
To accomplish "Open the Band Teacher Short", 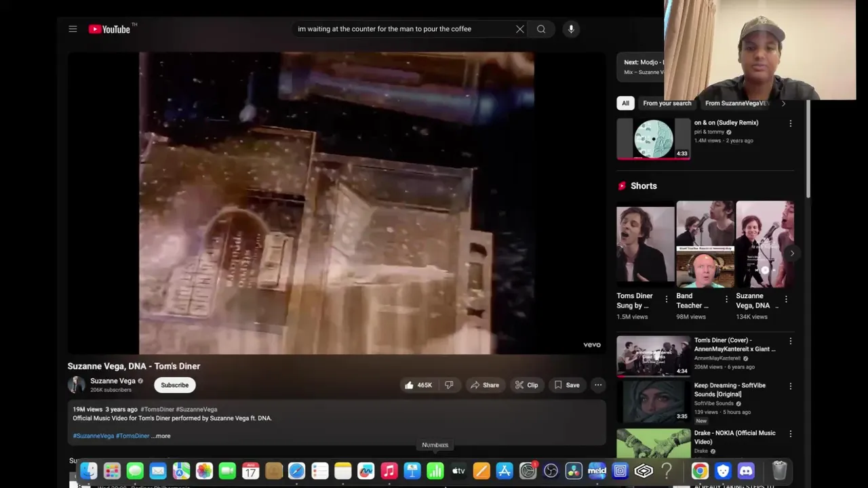I will pyautogui.click(x=705, y=244).
